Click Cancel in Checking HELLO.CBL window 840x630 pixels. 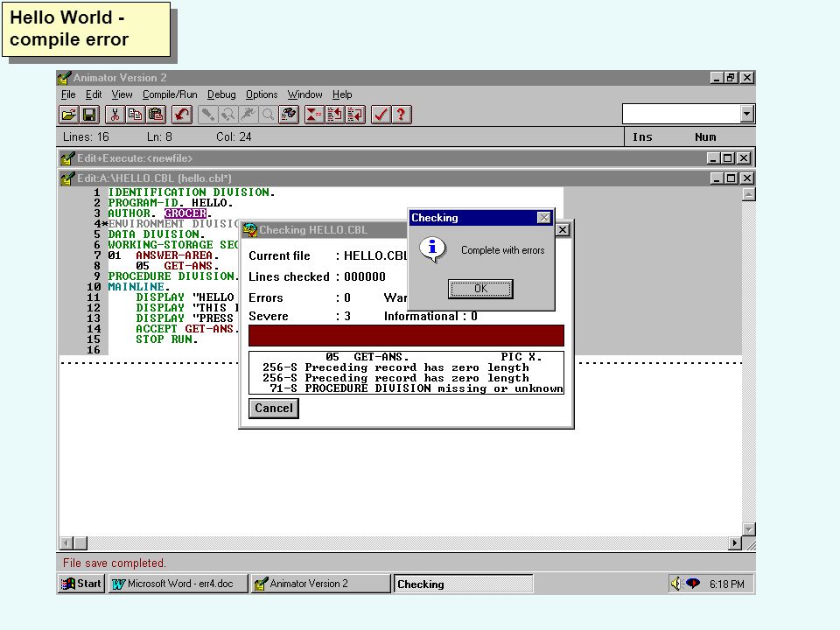274,409
